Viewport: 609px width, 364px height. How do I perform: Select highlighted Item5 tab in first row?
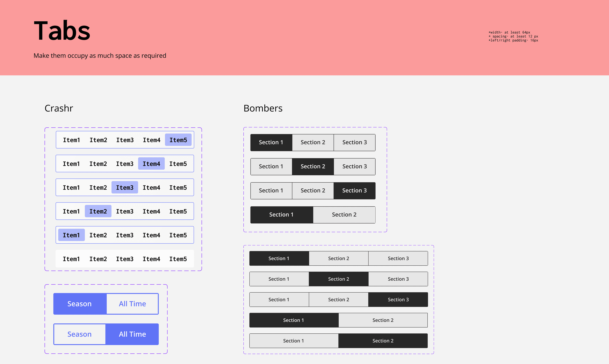(x=178, y=140)
